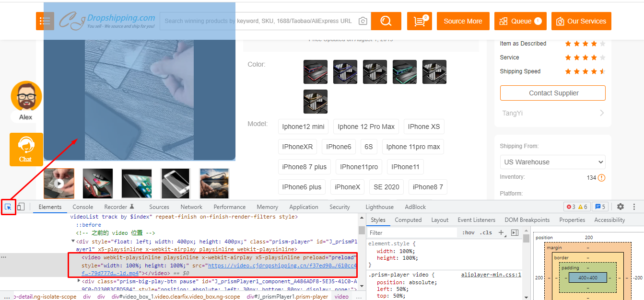The height and width of the screenshot is (300, 644).
Task: Click the blue issues counter badge
Action: (x=599, y=207)
